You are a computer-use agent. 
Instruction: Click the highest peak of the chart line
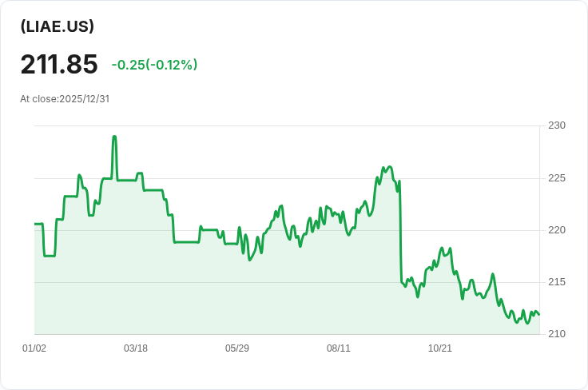coord(114,137)
